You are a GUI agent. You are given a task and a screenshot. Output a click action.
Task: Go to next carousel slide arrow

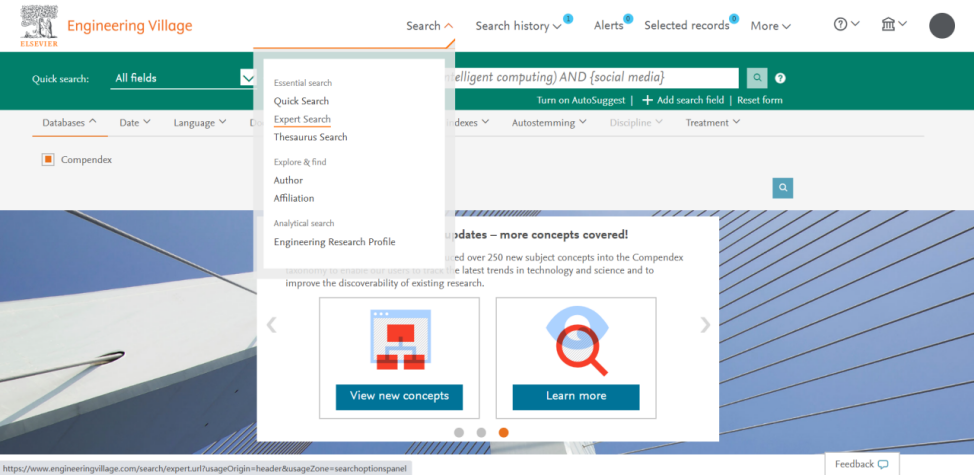click(705, 325)
